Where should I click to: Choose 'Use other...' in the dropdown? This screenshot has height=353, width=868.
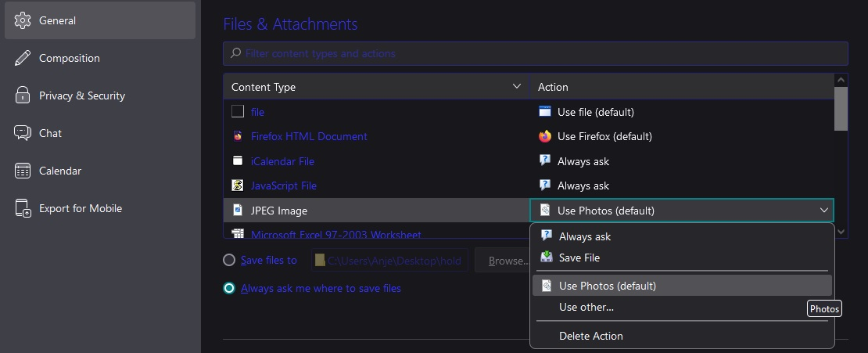point(586,307)
